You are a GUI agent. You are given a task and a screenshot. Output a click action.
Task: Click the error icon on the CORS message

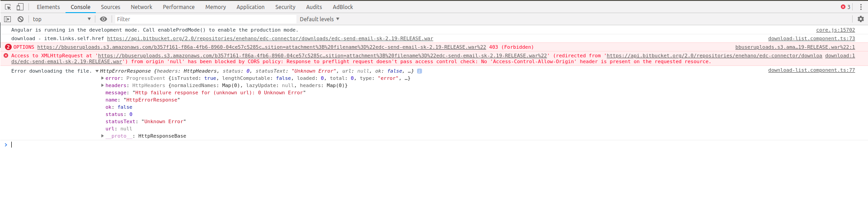(x=6, y=55)
